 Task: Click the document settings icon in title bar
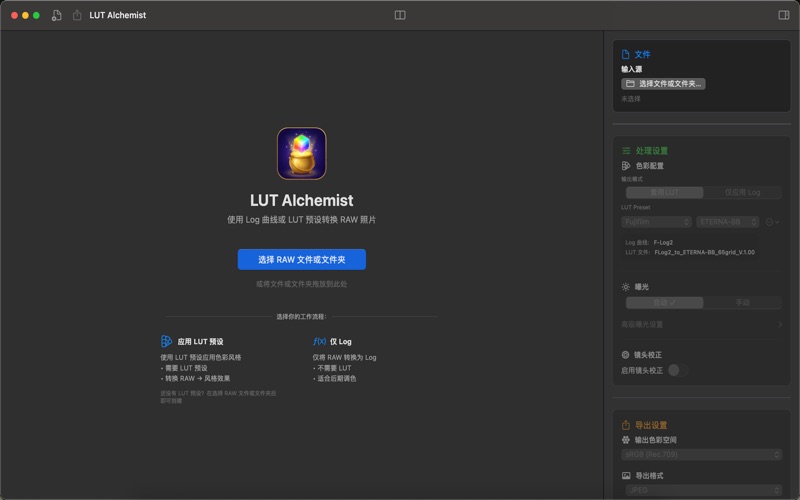[57, 15]
